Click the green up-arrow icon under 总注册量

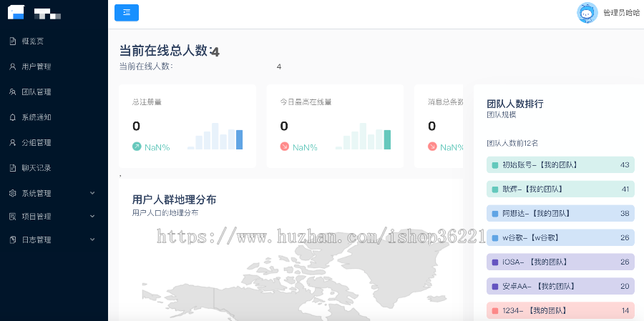[x=137, y=147]
